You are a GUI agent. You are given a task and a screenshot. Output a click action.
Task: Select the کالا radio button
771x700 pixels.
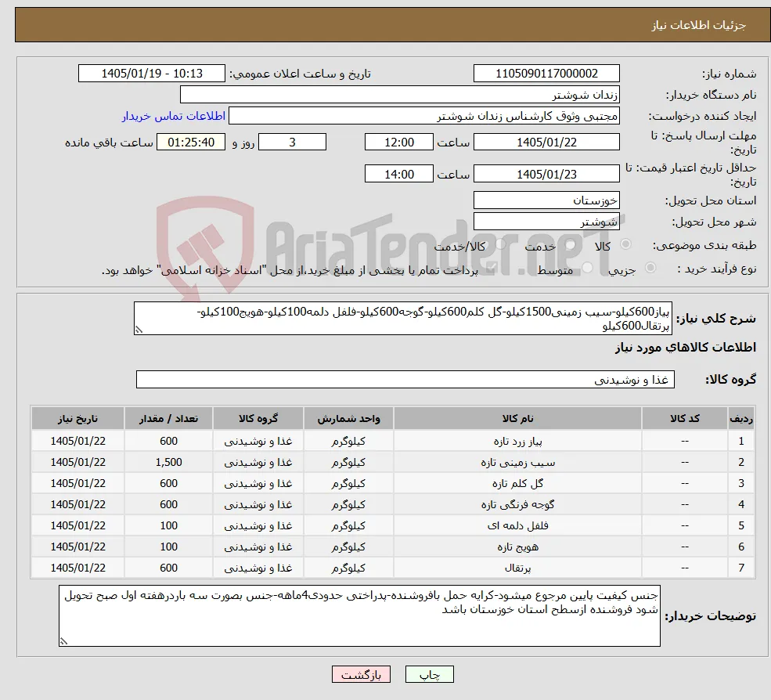point(626,244)
